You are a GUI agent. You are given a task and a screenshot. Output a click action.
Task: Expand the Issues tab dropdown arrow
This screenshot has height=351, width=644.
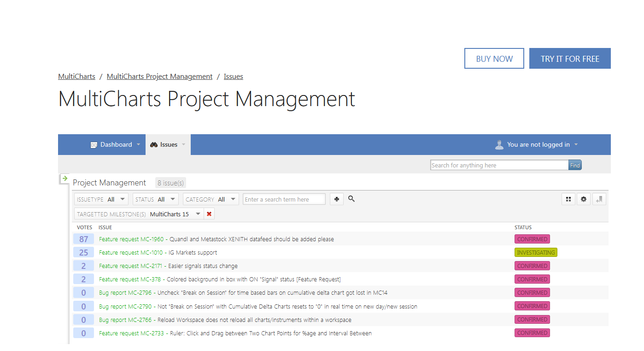[x=183, y=145]
